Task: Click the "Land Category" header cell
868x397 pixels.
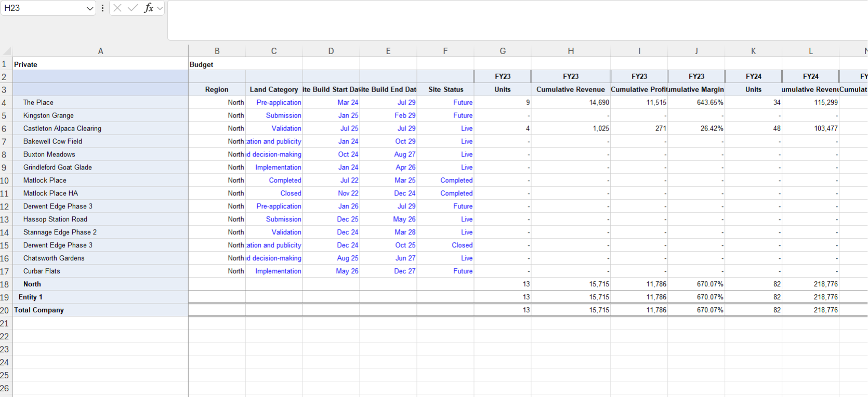Action: point(274,89)
